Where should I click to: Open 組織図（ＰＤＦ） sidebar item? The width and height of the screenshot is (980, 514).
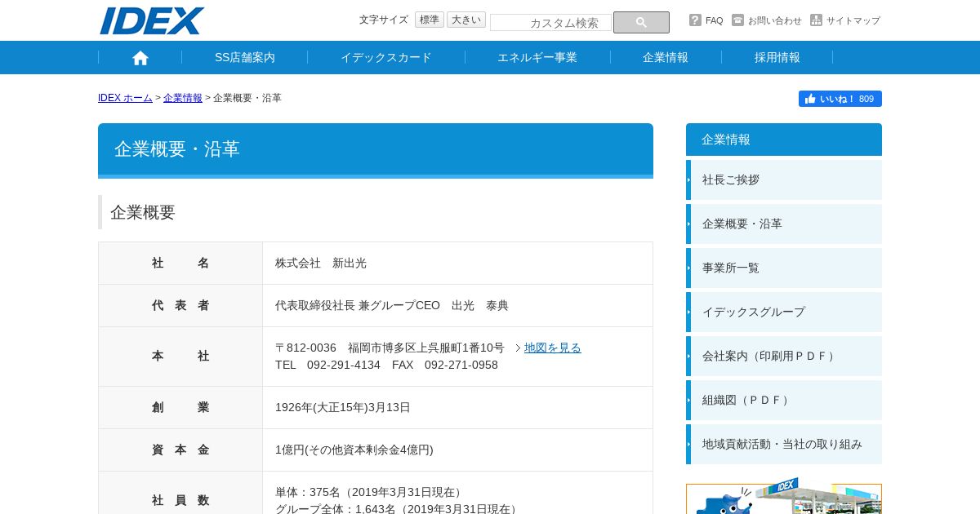pyautogui.click(x=784, y=400)
